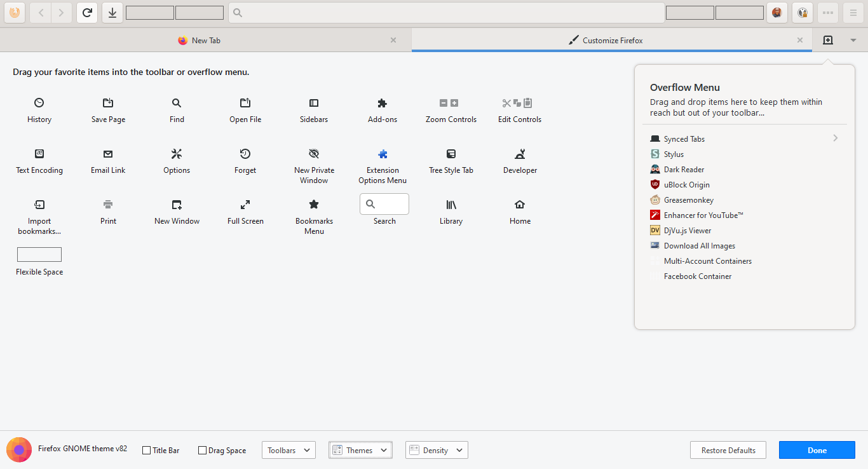Select the Library books icon

pos(451,205)
